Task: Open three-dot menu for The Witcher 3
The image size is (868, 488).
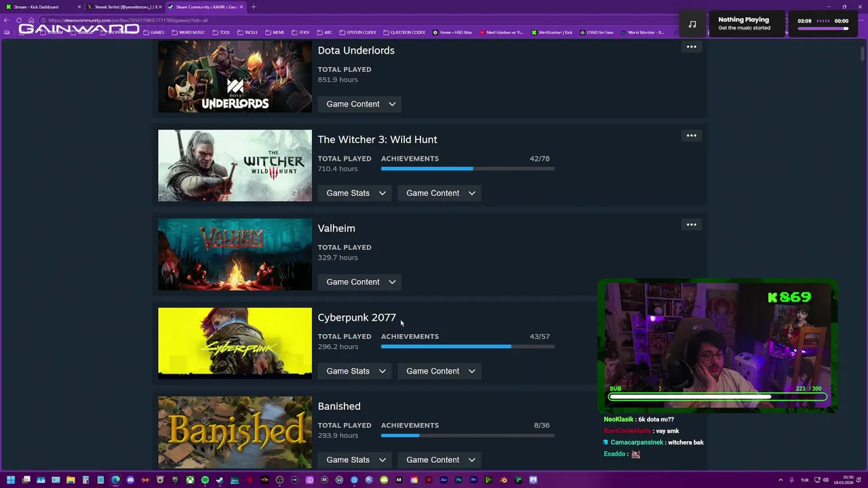Action: (x=691, y=136)
